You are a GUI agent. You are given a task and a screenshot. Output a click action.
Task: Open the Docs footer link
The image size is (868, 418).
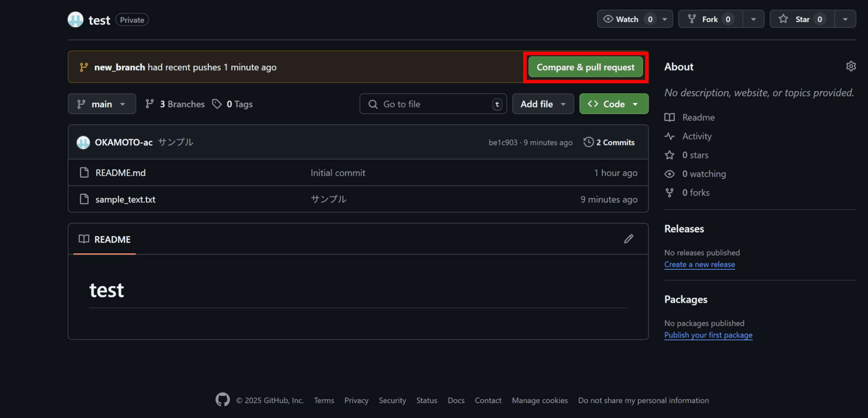(x=456, y=400)
